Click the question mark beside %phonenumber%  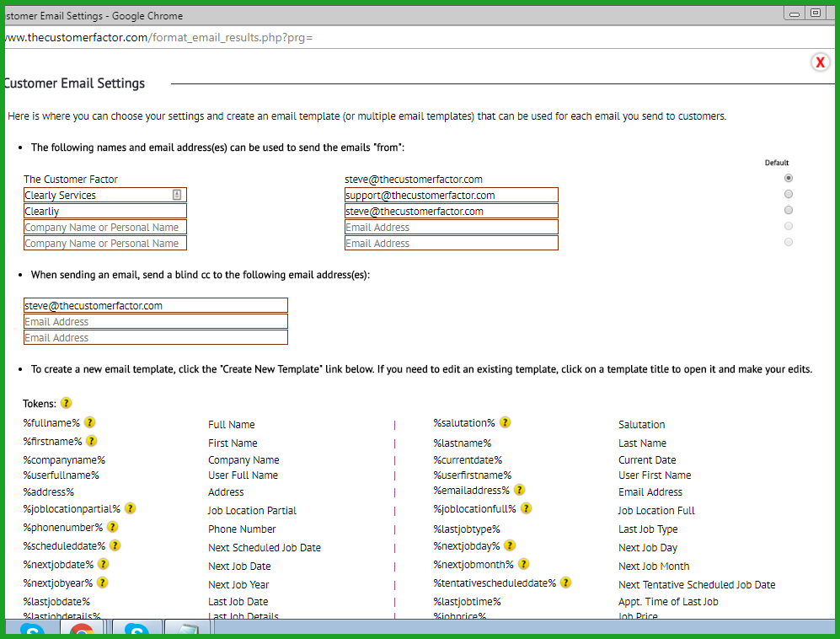pyautogui.click(x=113, y=527)
